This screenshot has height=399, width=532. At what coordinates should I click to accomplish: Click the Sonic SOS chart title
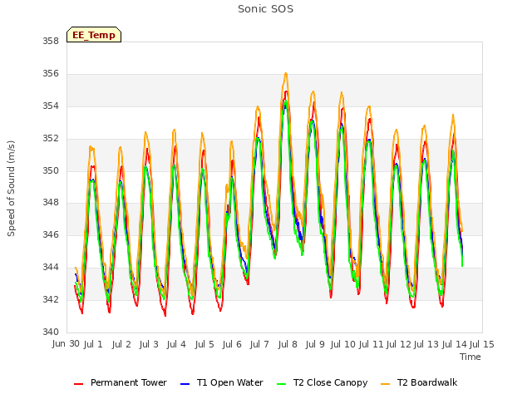(266, 9)
